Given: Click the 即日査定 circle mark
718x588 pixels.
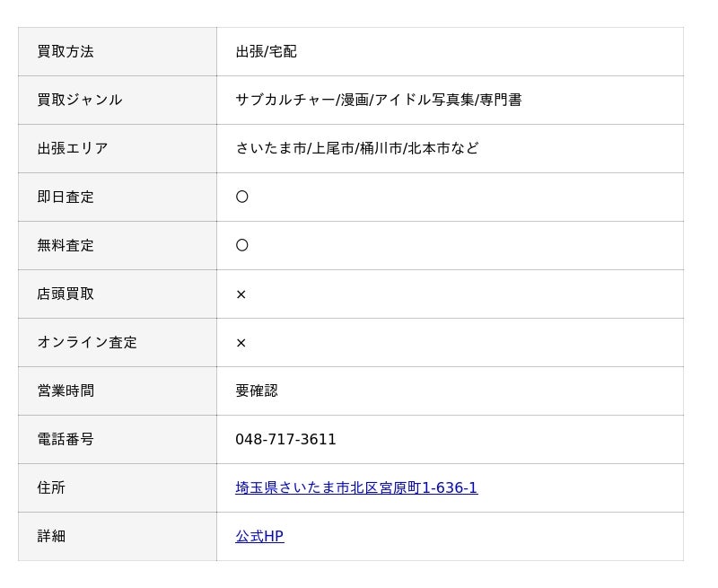Looking at the screenshot, I should pos(241,197).
